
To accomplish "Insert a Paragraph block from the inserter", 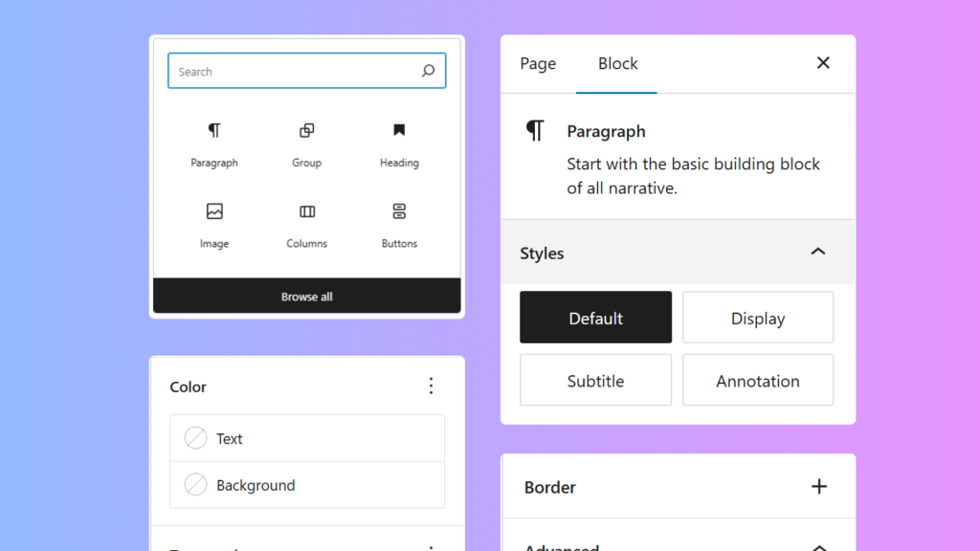I will point(214,143).
